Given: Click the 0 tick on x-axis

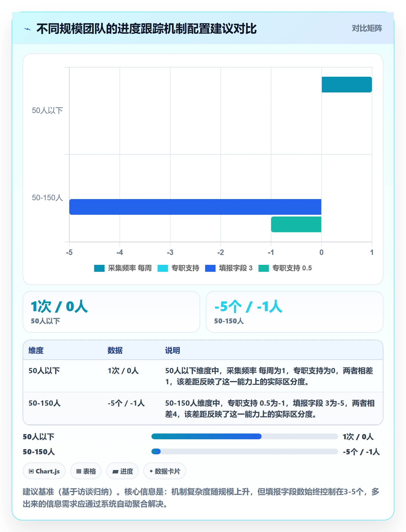Looking at the screenshot, I should tap(321, 252).
